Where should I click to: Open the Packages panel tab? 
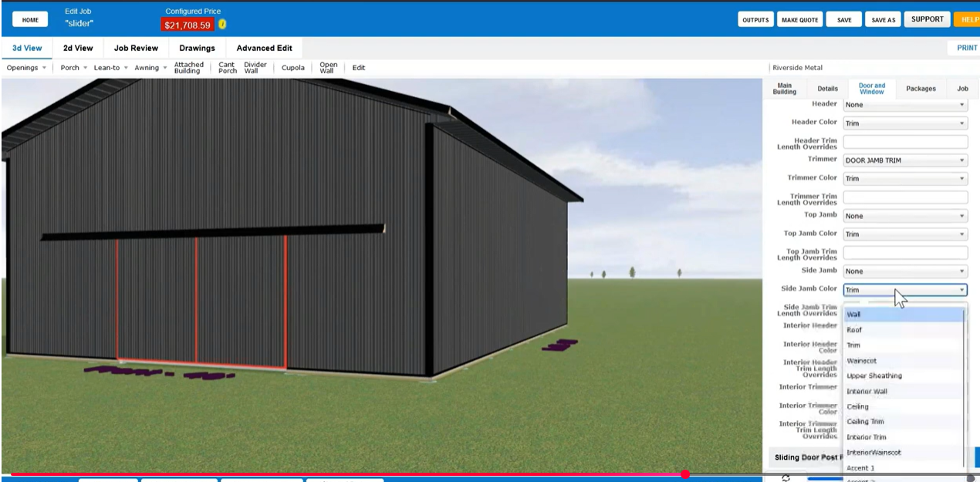tap(921, 89)
